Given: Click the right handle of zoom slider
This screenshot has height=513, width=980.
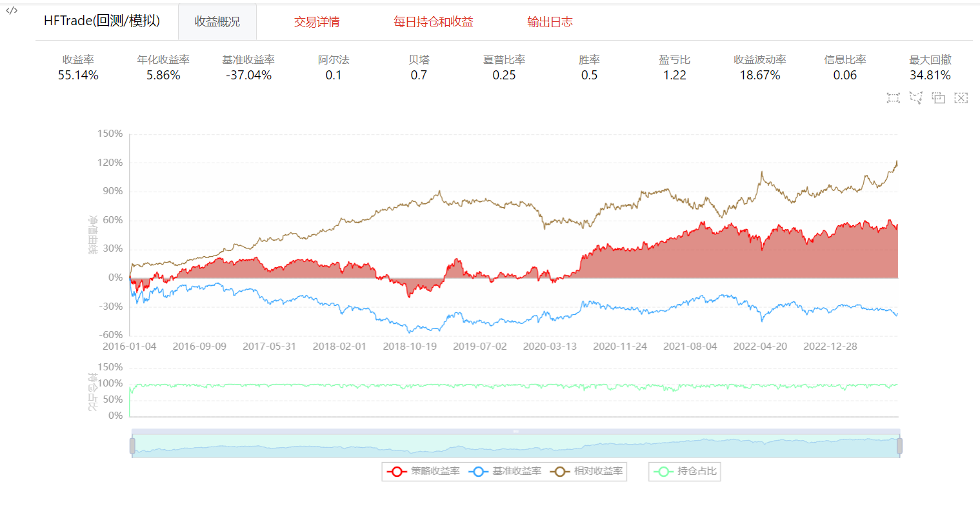Looking at the screenshot, I should (899, 446).
